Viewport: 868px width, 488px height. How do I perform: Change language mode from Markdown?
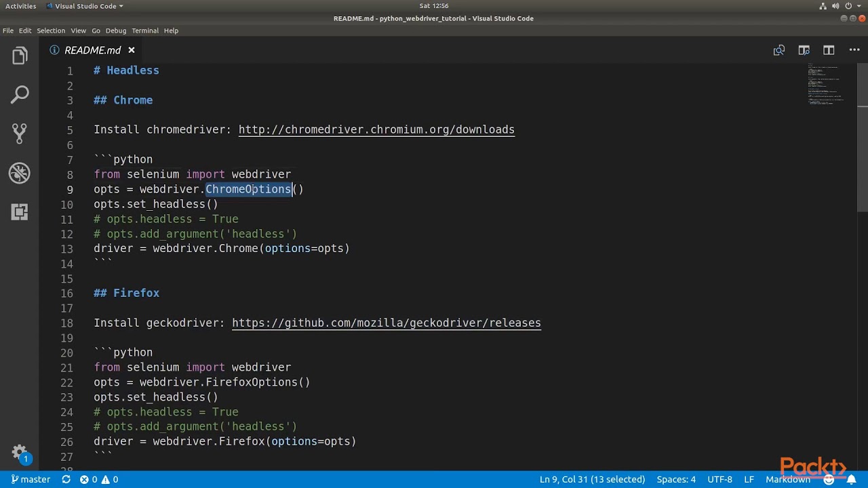(x=788, y=479)
